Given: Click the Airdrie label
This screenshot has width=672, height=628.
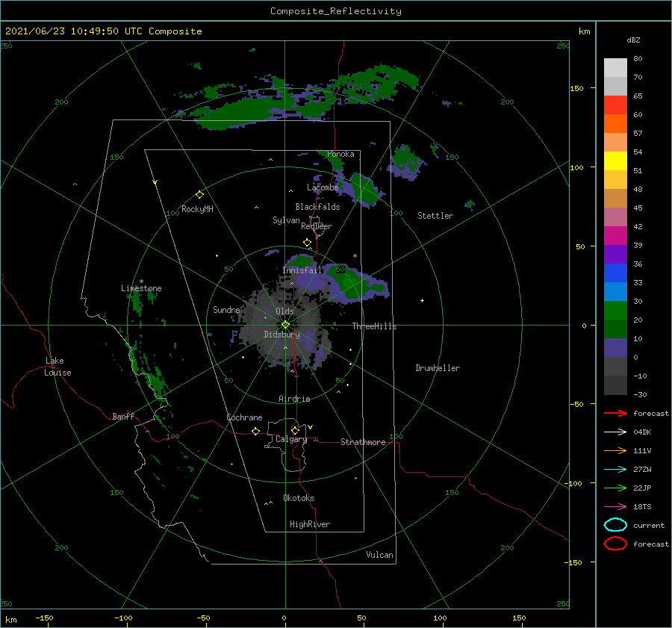Looking at the screenshot, I should (x=294, y=399).
